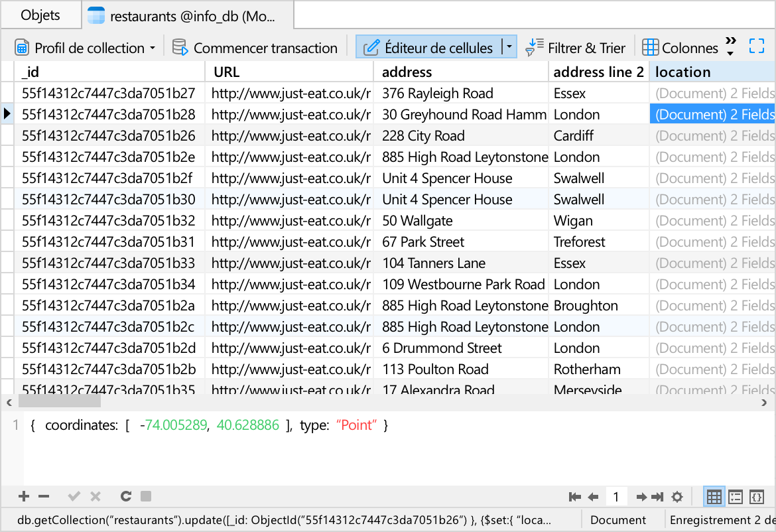776x532 pixels.
Task: Click the add record plus icon
Action: (x=24, y=496)
